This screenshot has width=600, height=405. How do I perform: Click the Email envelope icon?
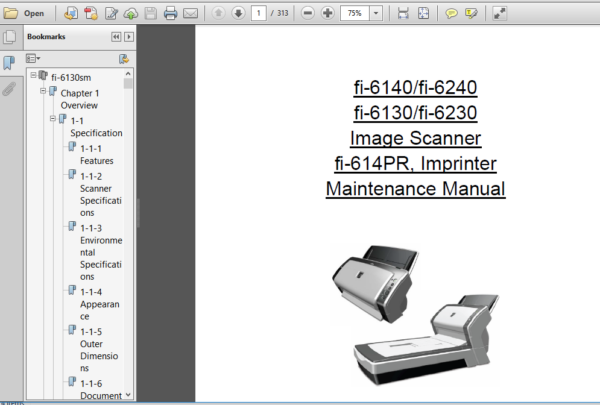190,14
